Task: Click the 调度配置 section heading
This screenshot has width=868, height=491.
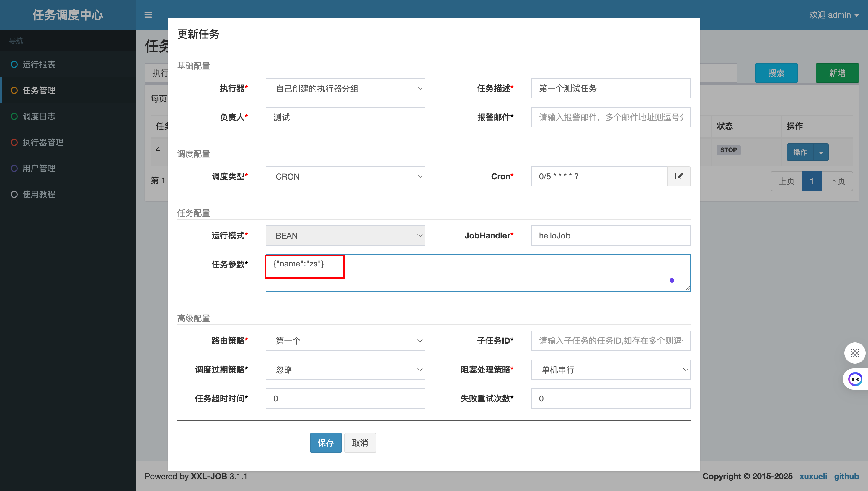Action: (193, 154)
